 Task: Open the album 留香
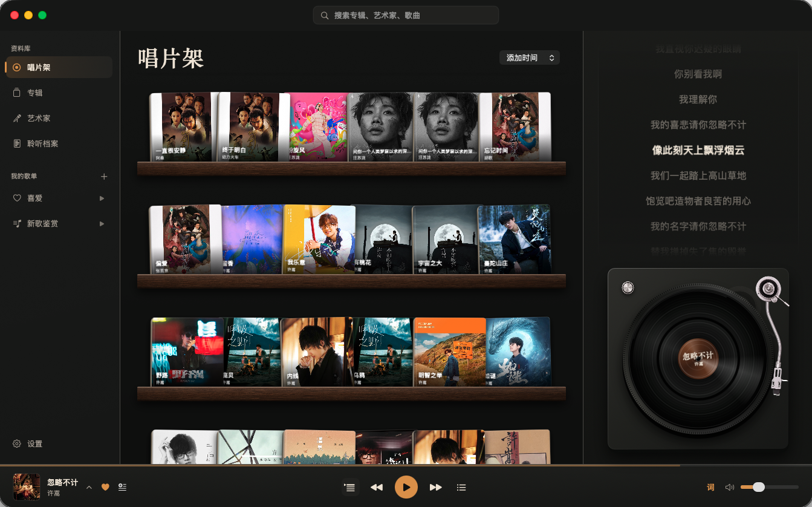tap(252, 240)
